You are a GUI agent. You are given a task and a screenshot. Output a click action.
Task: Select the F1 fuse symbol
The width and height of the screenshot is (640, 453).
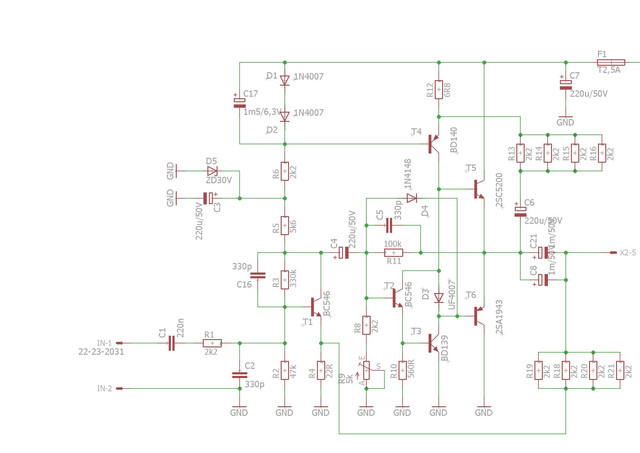[x=611, y=62]
